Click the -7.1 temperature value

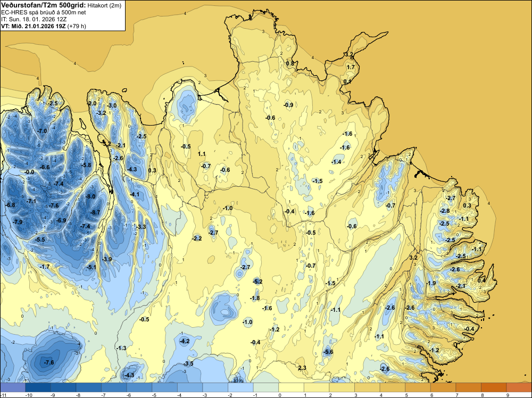(31, 201)
